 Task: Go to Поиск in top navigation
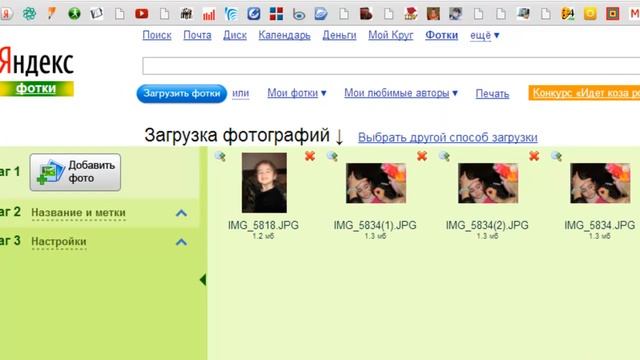[157, 36]
